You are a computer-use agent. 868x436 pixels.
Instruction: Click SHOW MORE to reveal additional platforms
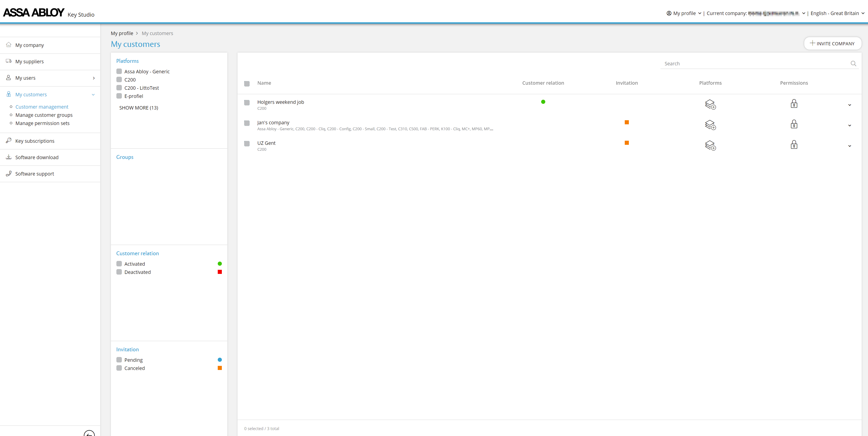[138, 107]
